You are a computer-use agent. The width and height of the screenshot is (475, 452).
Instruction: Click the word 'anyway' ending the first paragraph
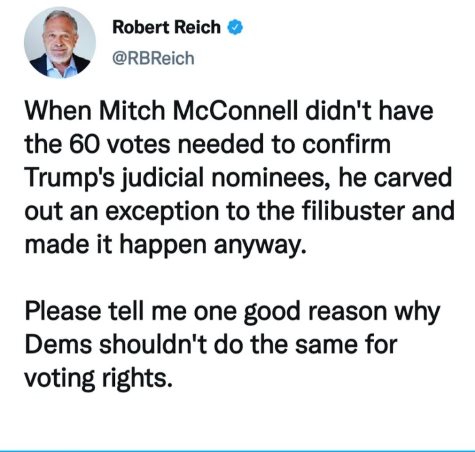[259, 246]
